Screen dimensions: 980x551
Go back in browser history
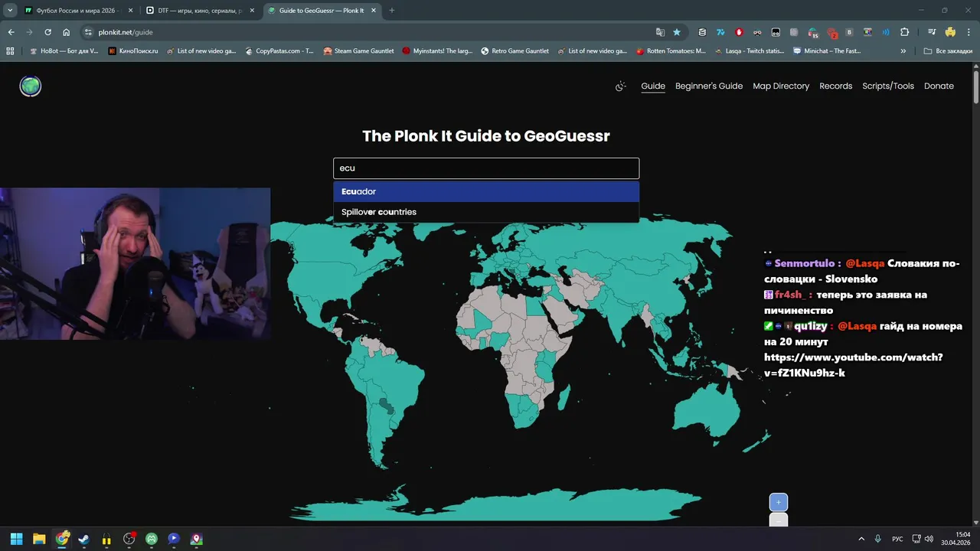point(11,32)
